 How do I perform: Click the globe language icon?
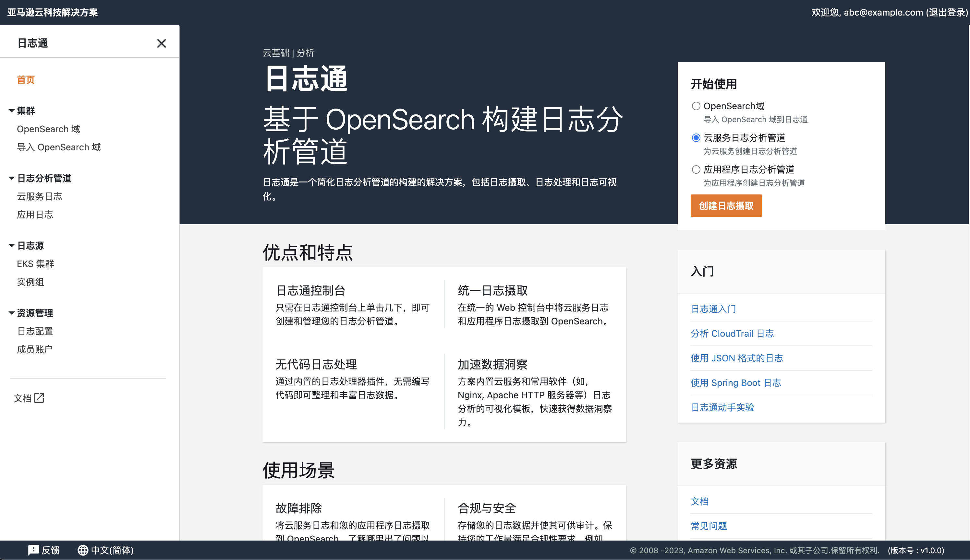point(82,550)
